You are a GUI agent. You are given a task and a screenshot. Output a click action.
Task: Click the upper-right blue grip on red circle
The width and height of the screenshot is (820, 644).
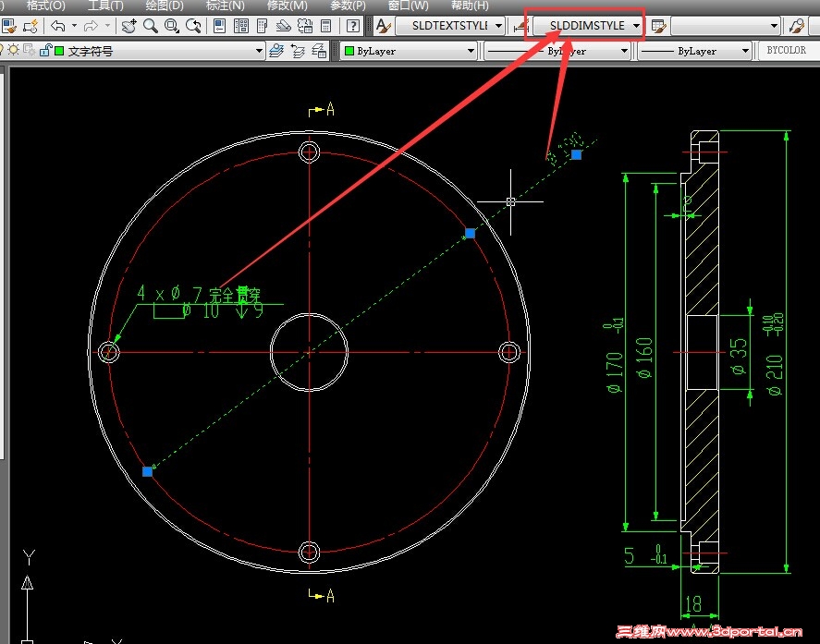pyautogui.click(x=471, y=233)
